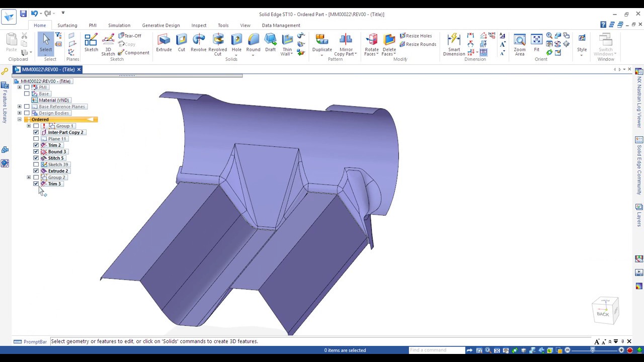The width and height of the screenshot is (644, 362).
Task: Use the Zoom Area tool
Action: pyautogui.click(x=520, y=44)
